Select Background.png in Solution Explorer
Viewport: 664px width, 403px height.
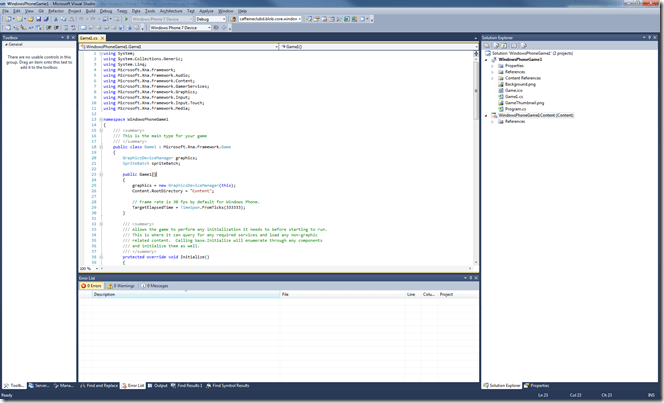coord(520,84)
